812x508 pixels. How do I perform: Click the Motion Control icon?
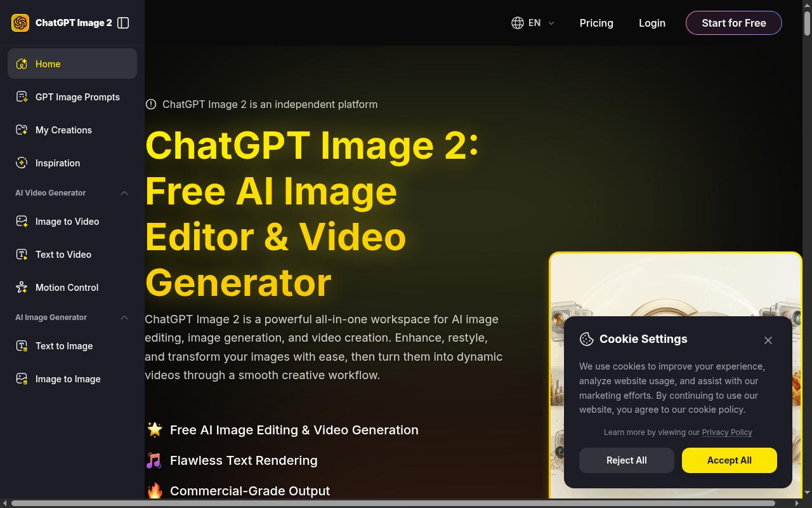[22, 288]
